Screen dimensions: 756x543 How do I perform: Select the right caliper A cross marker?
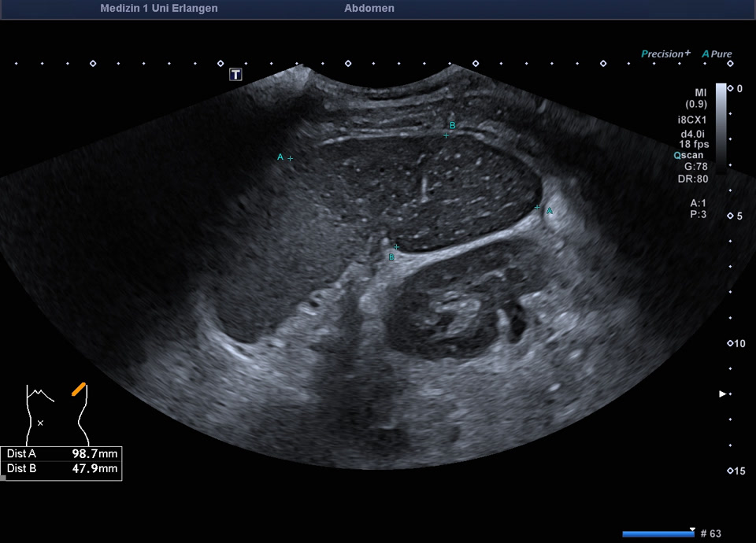[x=538, y=208]
